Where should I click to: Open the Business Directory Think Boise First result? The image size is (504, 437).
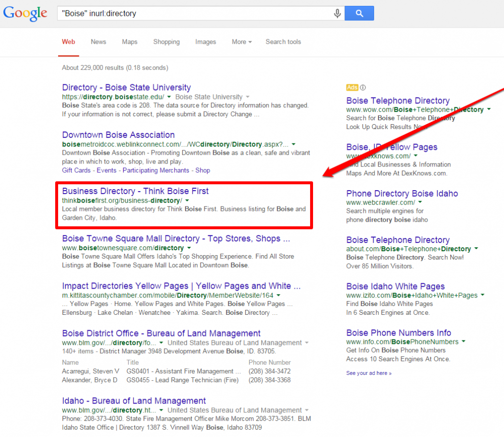[x=135, y=191]
